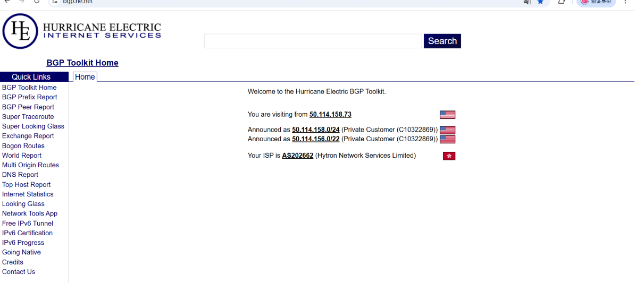Click the translate page icon in address bar
The width and height of the screenshot is (644, 283).
(x=527, y=2)
